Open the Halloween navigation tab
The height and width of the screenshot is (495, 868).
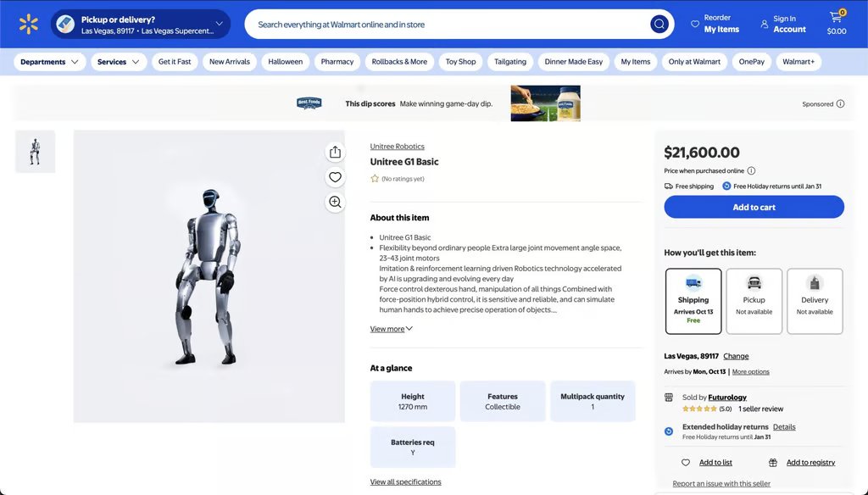click(285, 61)
